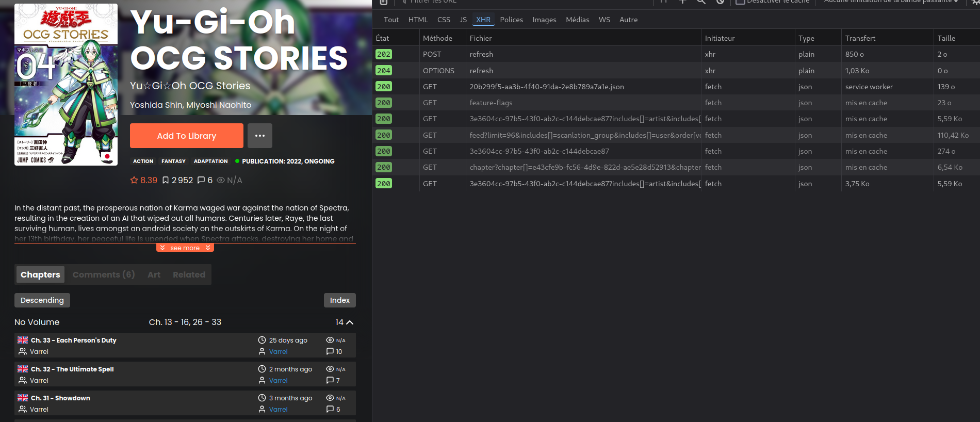Select the ACTION genre tag
The width and height of the screenshot is (980, 422).
tap(143, 161)
